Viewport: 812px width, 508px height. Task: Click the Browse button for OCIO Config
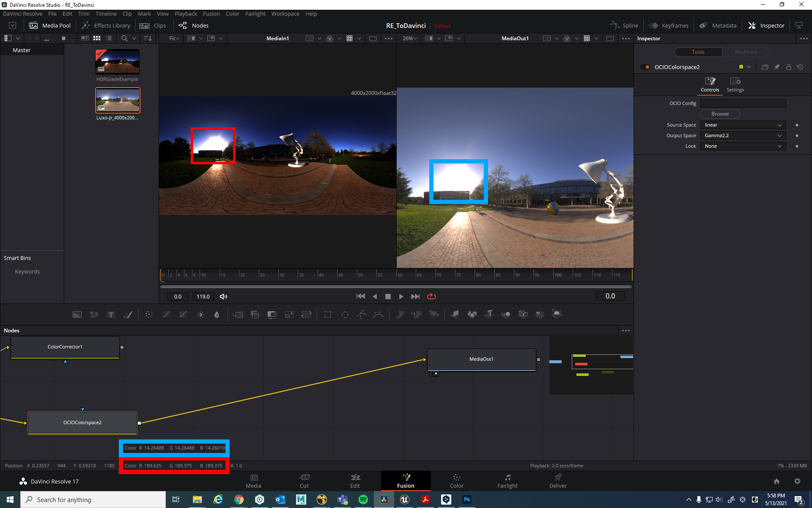coord(720,114)
